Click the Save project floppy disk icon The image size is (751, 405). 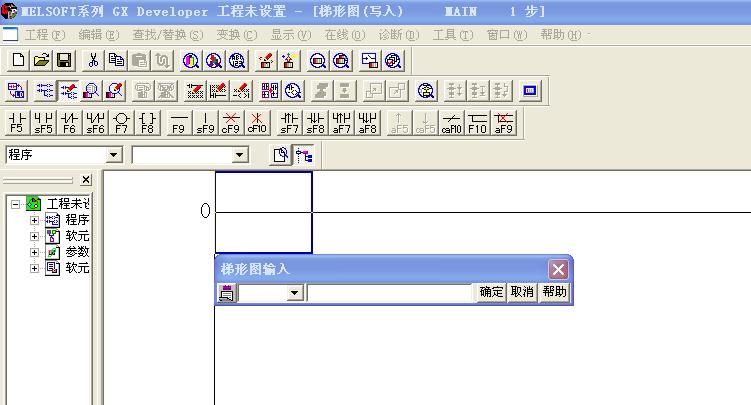[x=64, y=61]
